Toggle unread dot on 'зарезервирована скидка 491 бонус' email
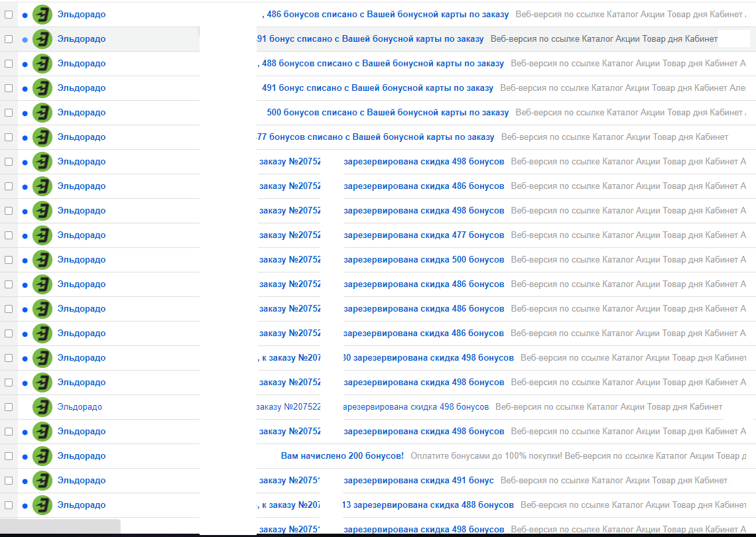Image resolution: width=756 pixels, height=537 pixels. tap(25, 481)
